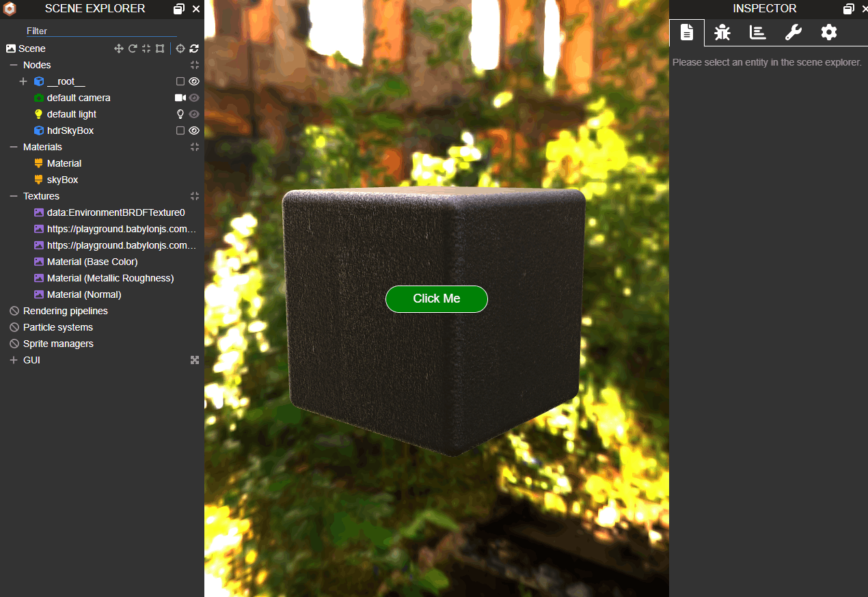868x597 pixels.
Task: Click the GUI section label
Action: pyautogui.click(x=31, y=360)
